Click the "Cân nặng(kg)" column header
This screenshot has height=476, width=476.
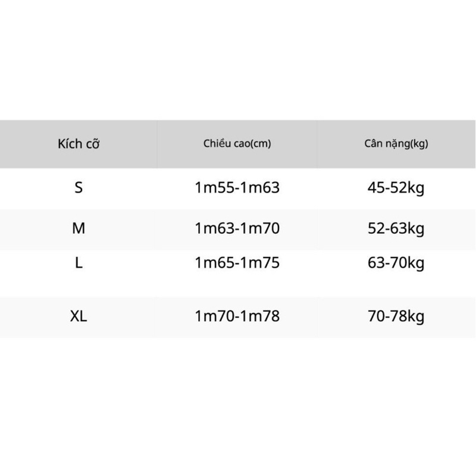(x=396, y=144)
